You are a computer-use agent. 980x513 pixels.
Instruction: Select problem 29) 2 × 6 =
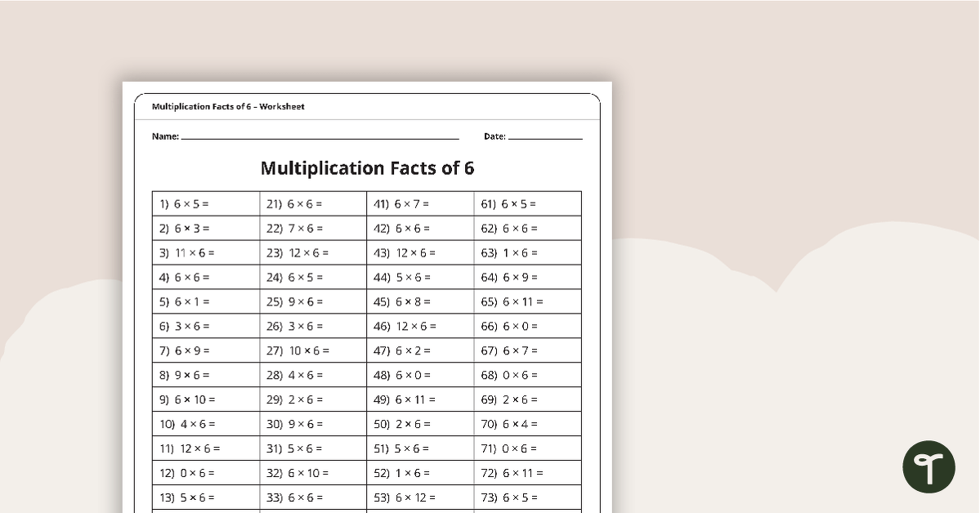(x=294, y=399)
